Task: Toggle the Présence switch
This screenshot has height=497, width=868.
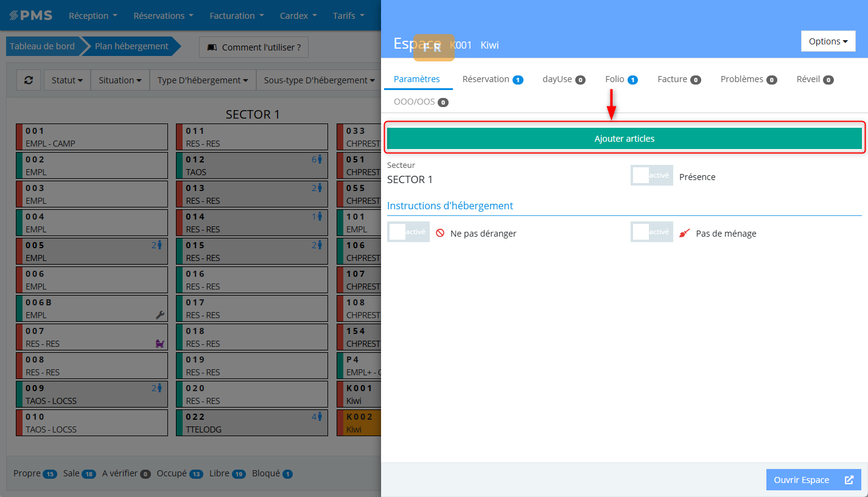Action: pos(651,176)
